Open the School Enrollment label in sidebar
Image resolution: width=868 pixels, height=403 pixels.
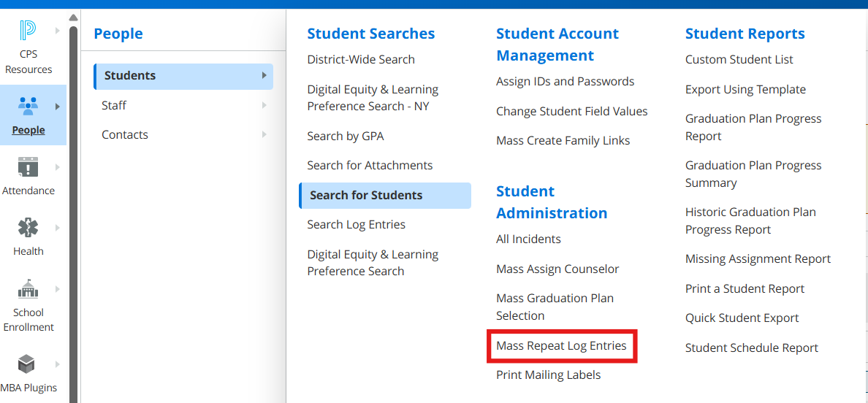coord(28,320)
